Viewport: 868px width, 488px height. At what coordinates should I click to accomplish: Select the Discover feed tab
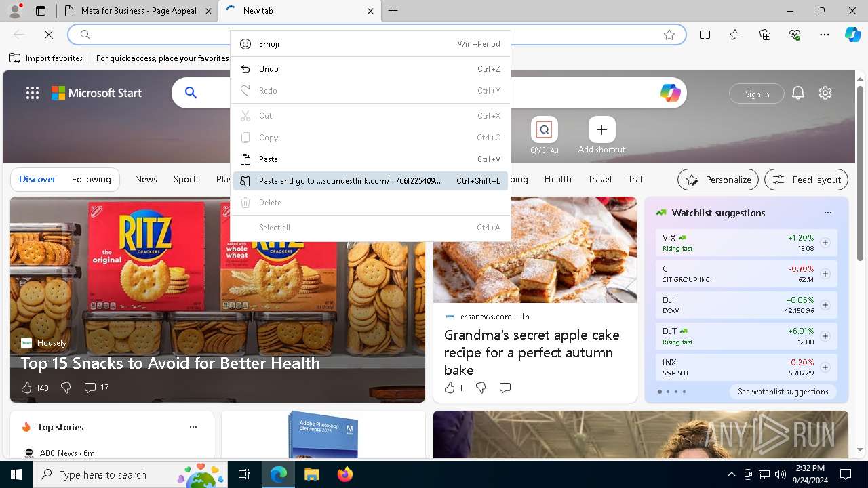click(x=37, y=179)
